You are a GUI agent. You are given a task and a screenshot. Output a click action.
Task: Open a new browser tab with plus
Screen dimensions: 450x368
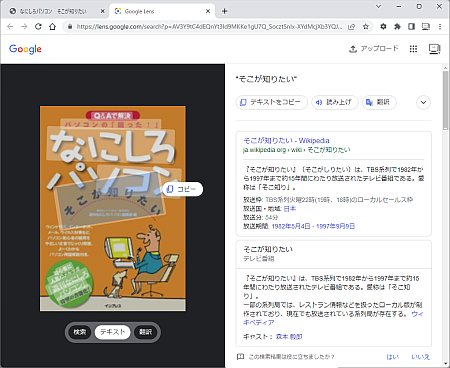224,11
